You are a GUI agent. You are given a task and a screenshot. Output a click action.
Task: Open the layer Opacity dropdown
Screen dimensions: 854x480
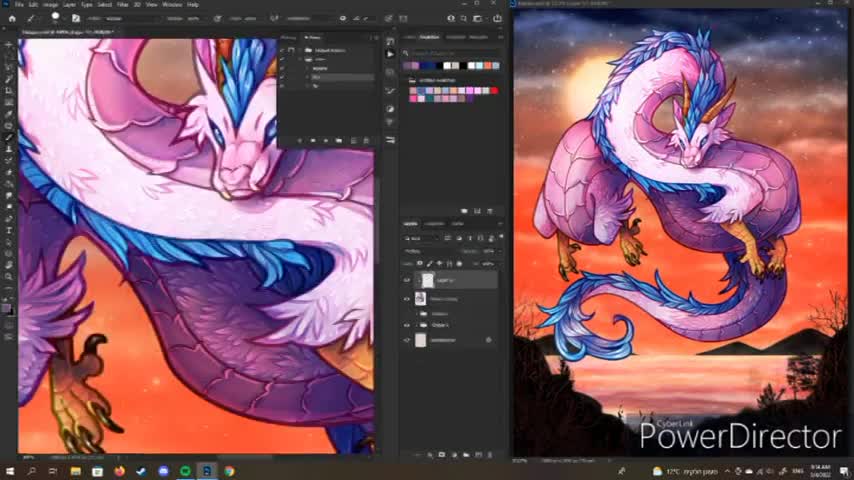point(488,251)
